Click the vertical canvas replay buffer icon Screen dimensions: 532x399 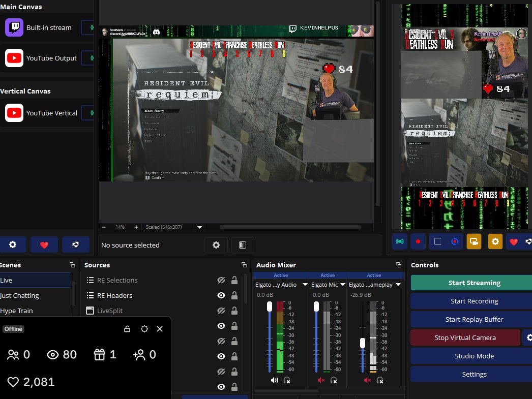[455, 242]
